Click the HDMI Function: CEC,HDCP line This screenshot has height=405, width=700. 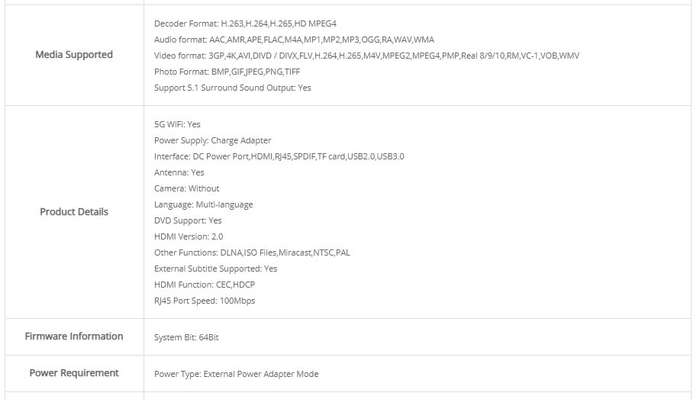(x=204, y=285)
